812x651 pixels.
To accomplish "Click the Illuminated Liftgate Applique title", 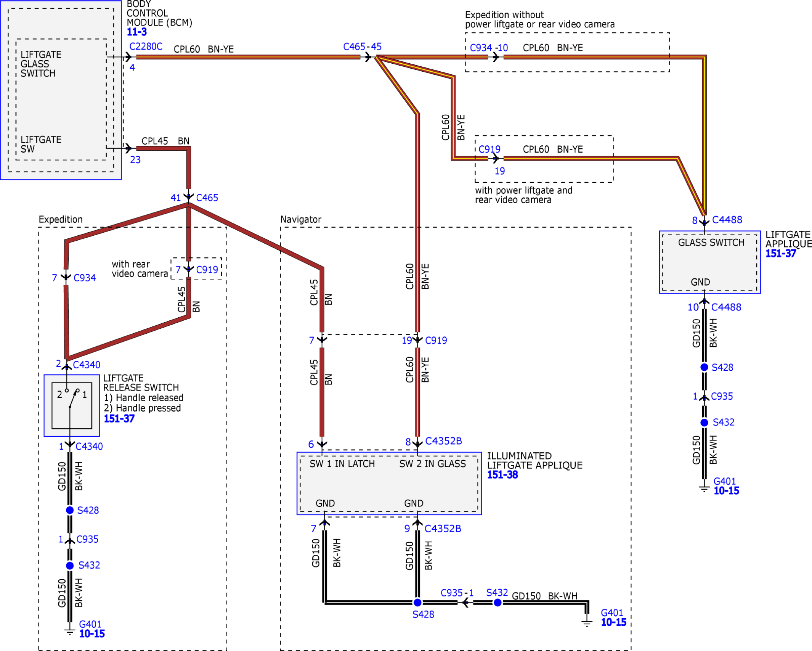I will click(x=535, y=461).
